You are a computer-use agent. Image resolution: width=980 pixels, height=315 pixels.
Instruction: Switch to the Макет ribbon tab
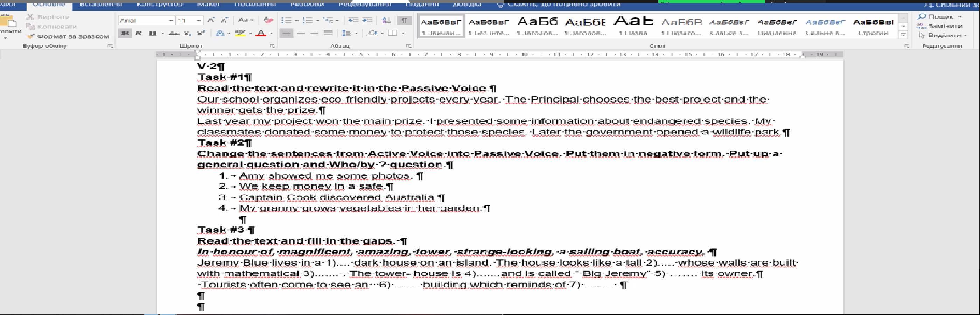click(x=209, y=5)
